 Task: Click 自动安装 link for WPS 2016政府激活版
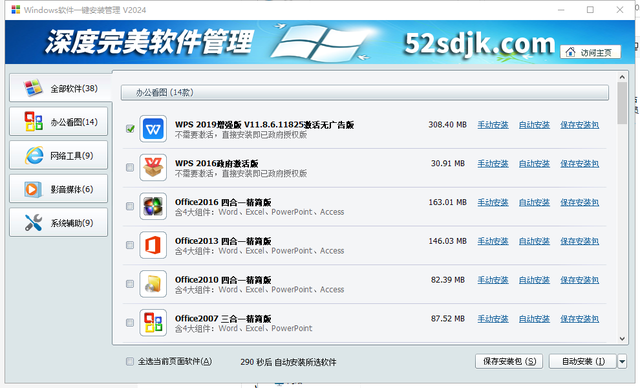[534, 164]
